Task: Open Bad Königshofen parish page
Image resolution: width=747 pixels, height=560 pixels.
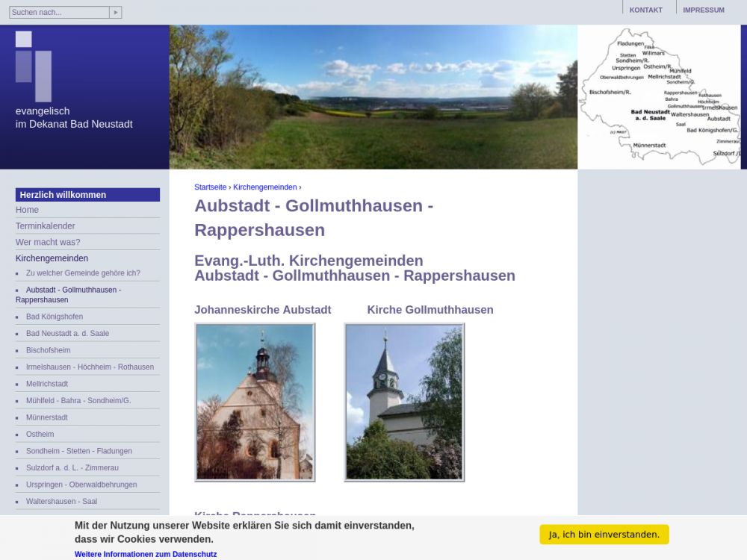Action: coord(55,317)
